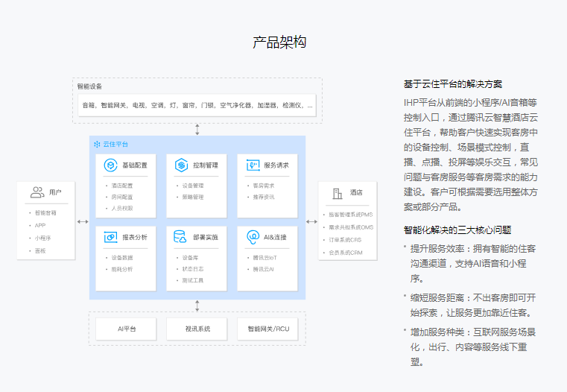
Task: Click 面板 in the 用户 panel
Action: [40, 250]
